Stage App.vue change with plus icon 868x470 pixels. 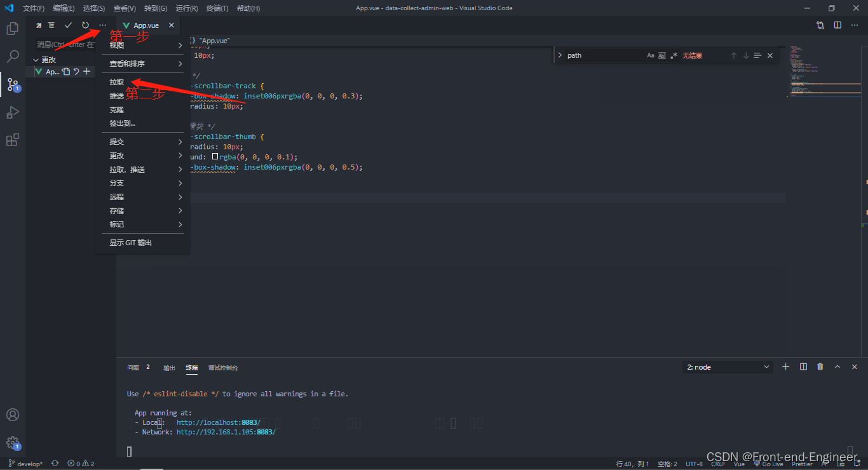pos(87,72)
